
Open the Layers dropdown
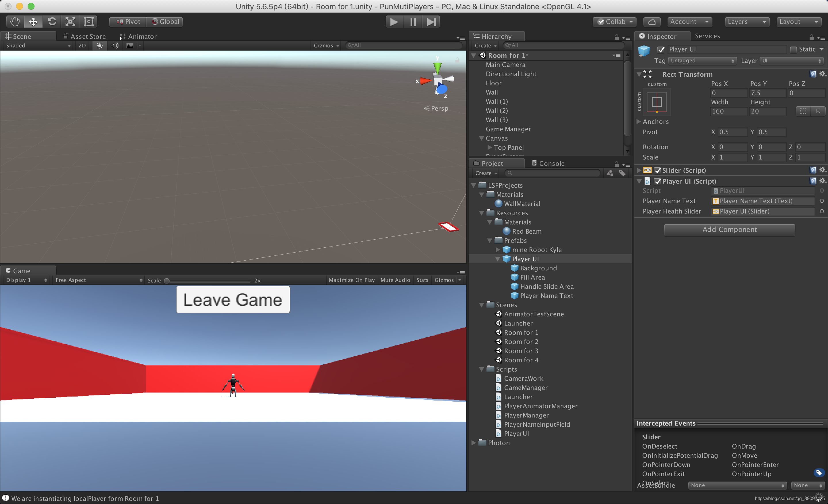click(x=747, y=22)
